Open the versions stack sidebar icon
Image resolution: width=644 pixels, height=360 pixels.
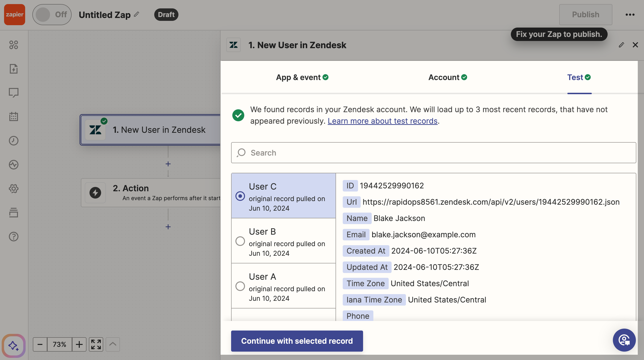click(x=13, y=213)
